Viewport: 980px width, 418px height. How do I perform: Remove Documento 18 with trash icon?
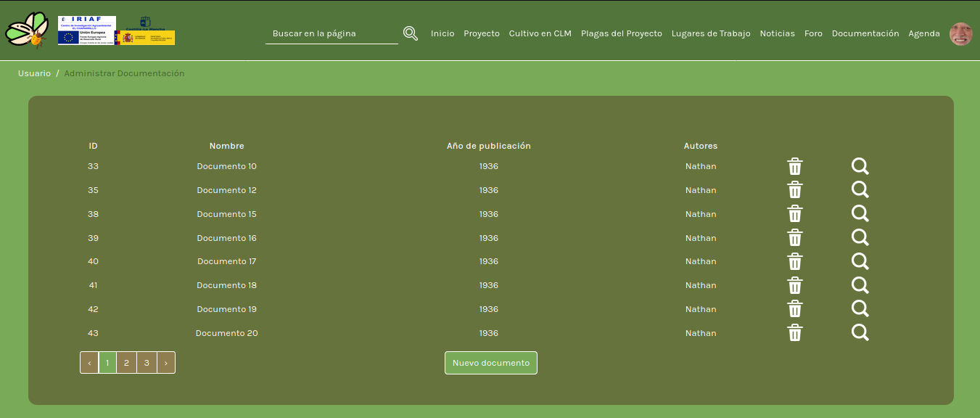(795, 286)
